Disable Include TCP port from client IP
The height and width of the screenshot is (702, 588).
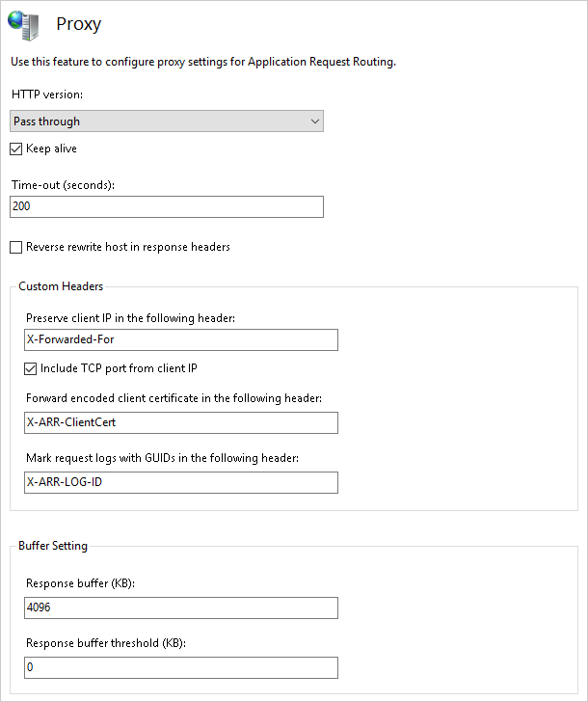pos(31,369)
